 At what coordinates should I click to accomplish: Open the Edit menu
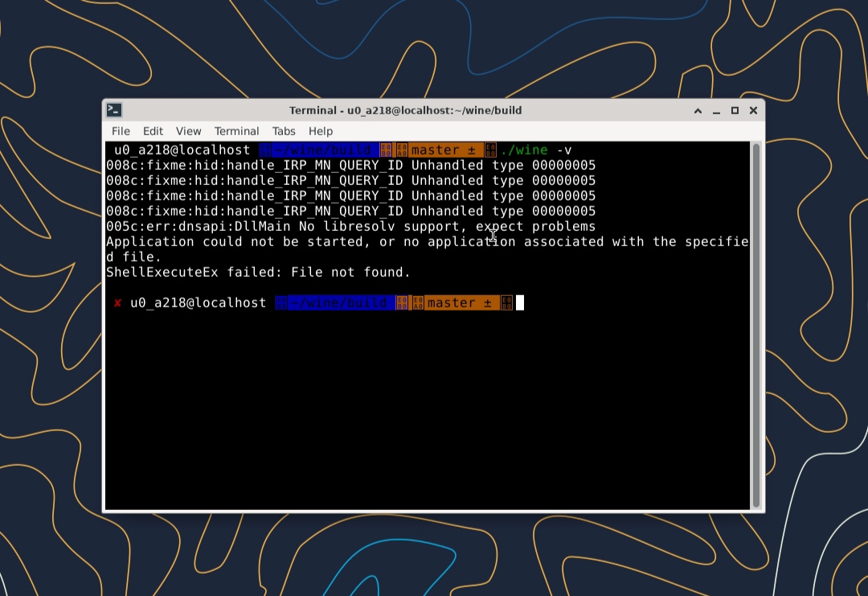pos(153,131)
